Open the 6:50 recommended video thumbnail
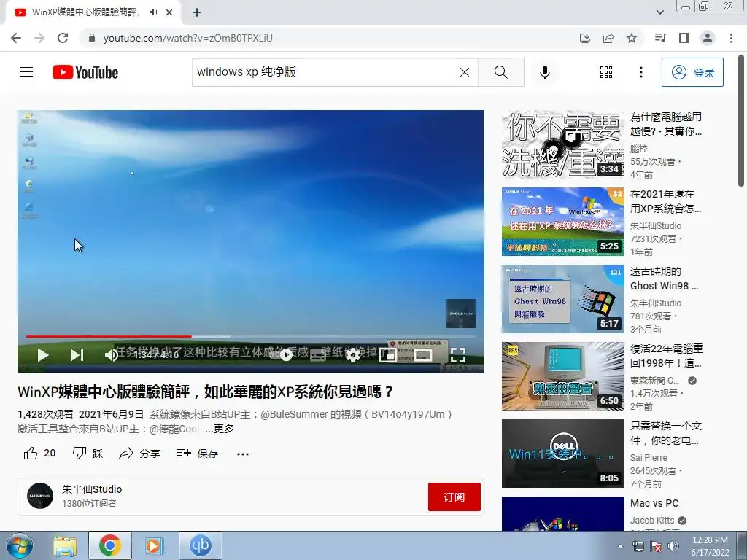The width and height of the screenshot is (747, 560). point(562,376)
